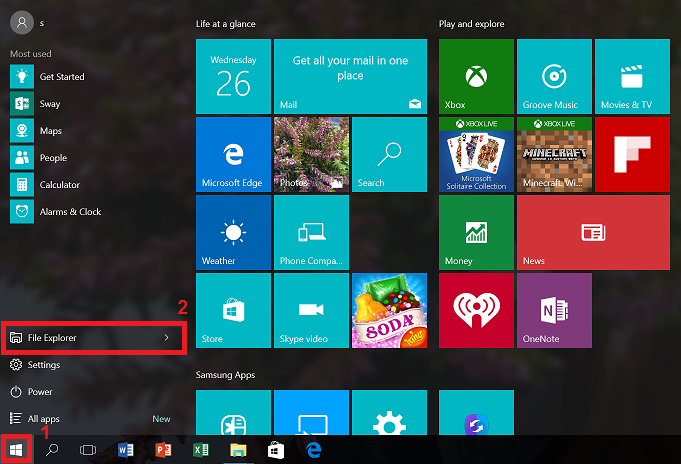This screenshot has height=464, width=681.
Task: Launch PowerPoint from the taskbar
Action: (x=163, y=450)
